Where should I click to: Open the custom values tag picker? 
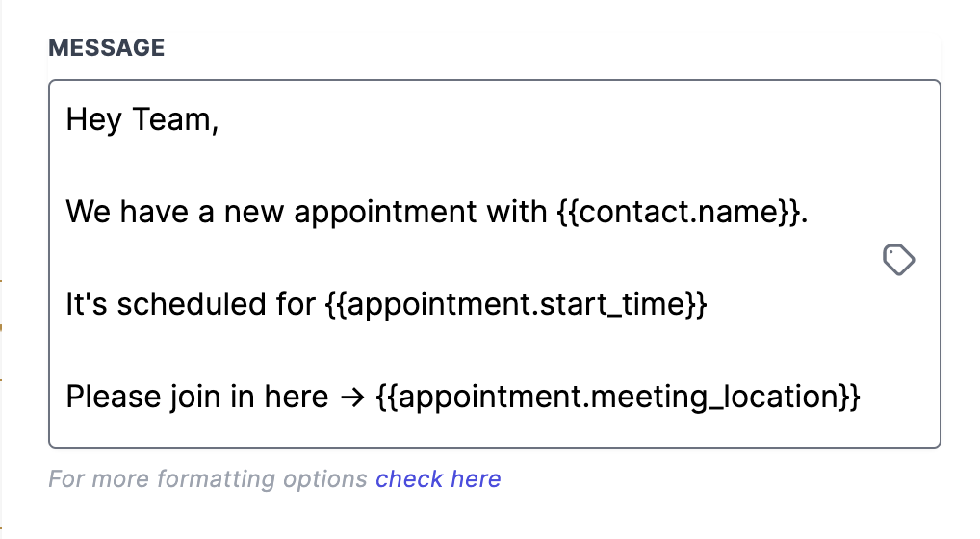point(899,259)
